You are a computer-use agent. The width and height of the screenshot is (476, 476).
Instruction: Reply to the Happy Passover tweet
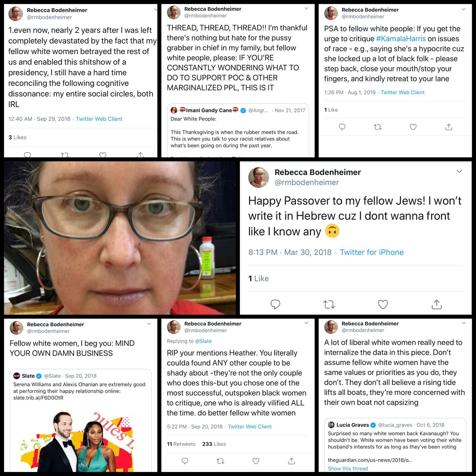click(x=275, y=304)
